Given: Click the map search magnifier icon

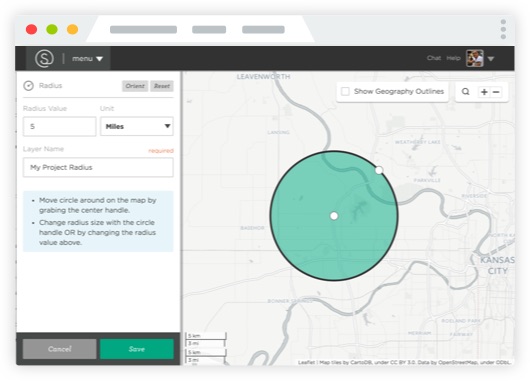Looking at the screenshot, I should point(465,92).
